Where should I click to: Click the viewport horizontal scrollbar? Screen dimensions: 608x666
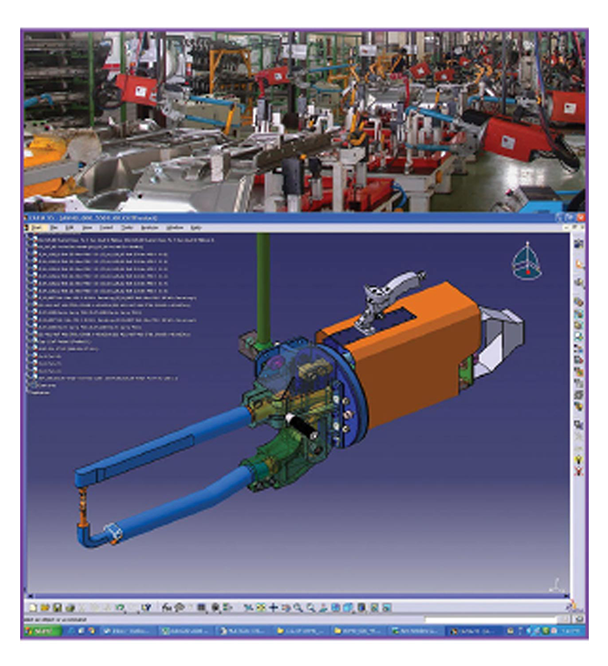click(x=296, y=596)
